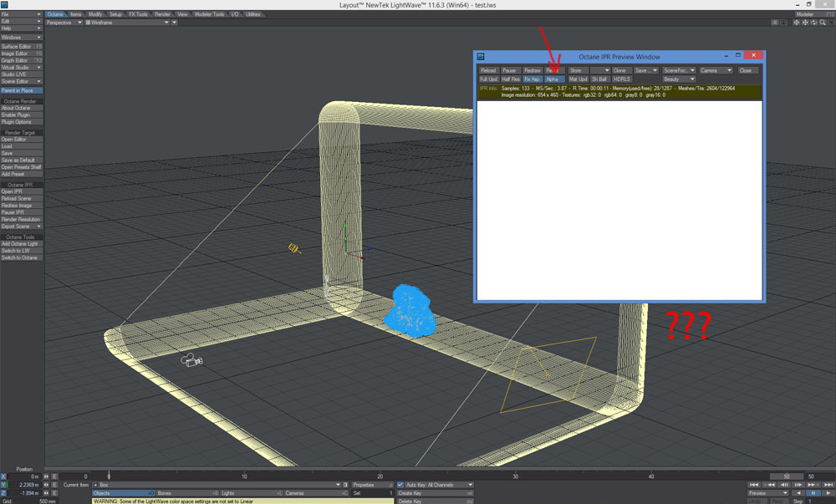Click the viewport zoom magnifier icon
This screenshot has height=504, width=836.
pyautogui.click(x=823, y=23)
